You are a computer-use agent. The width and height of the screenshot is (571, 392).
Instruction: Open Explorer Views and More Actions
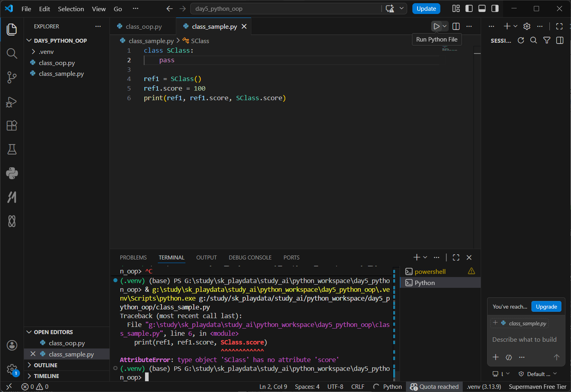pyautogui.click(x=98, y=26)
